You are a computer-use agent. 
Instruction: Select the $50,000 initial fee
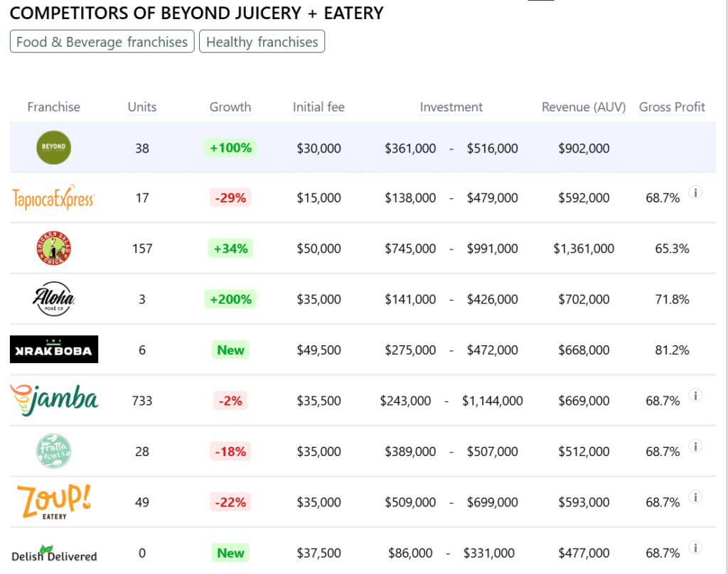coord(318,249)
